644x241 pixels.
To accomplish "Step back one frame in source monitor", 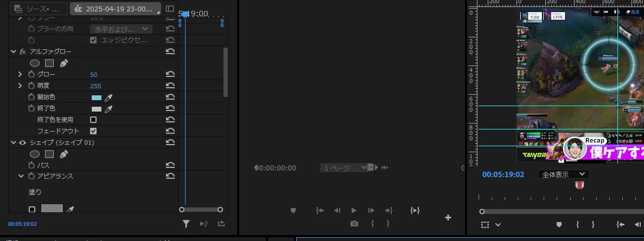I will (x=337, y=211).
